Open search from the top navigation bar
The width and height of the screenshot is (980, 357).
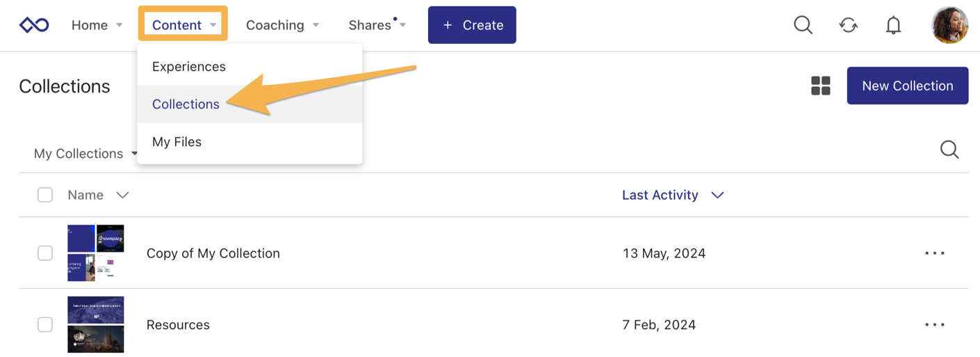(803, 25)
